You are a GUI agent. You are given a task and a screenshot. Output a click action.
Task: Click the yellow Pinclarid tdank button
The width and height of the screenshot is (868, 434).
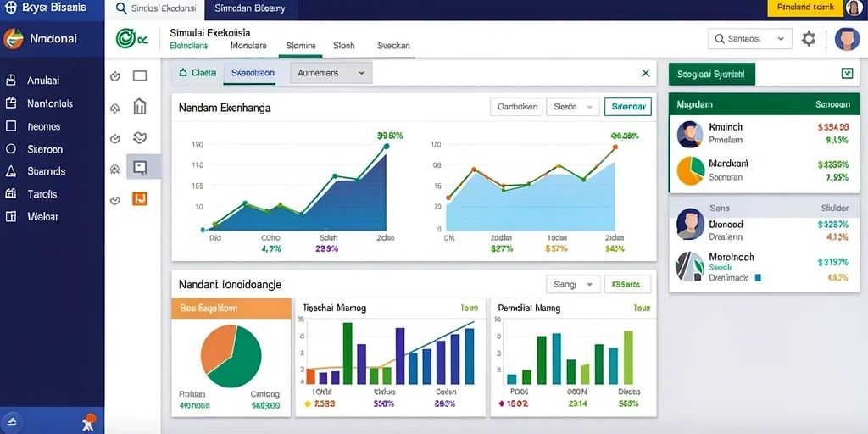pos(805,8)
